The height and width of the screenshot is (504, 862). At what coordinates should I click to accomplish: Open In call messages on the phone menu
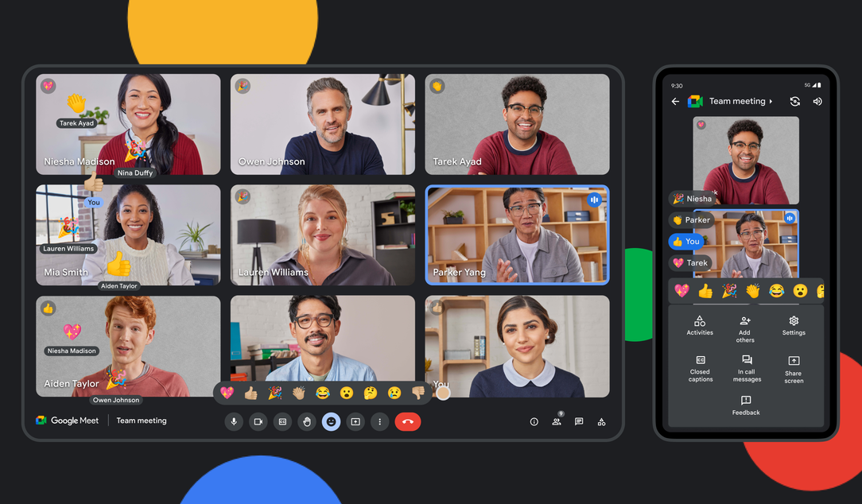[747, 368]
